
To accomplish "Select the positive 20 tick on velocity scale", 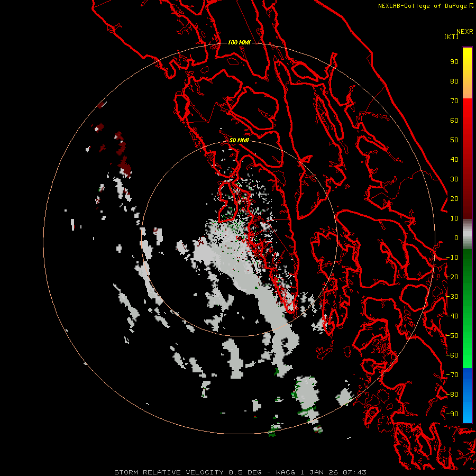I will [x=454, y=198].
